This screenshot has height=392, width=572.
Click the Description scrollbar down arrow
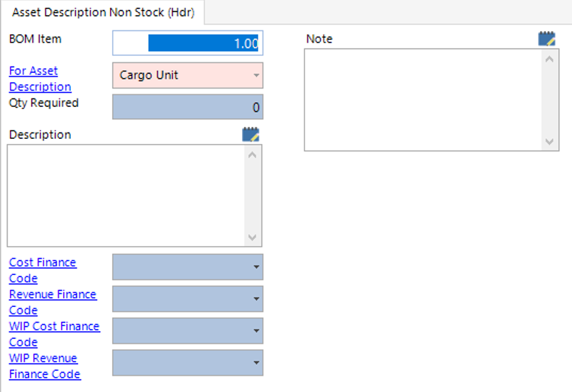click(x=253, y=238)
